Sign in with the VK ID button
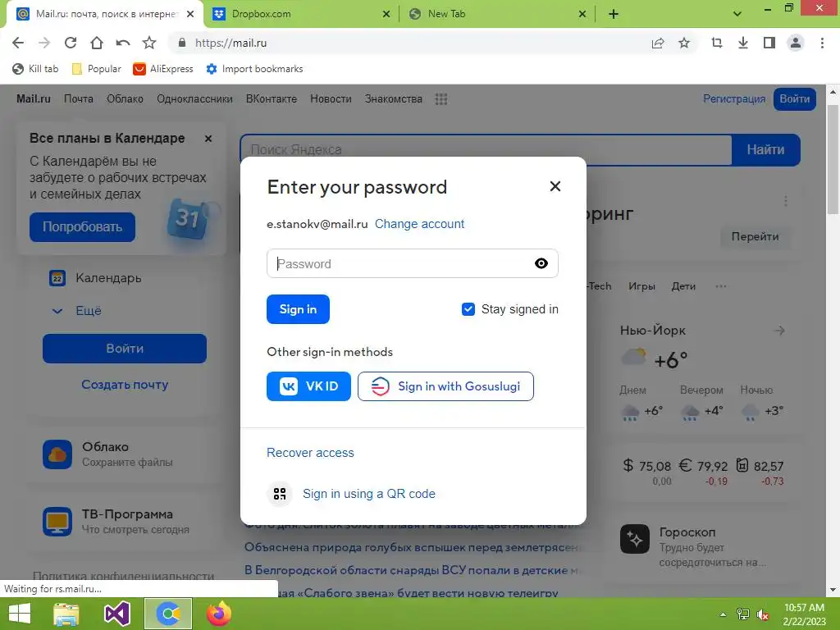This screenshot has width=840, height=630. [x=308, y=386]
